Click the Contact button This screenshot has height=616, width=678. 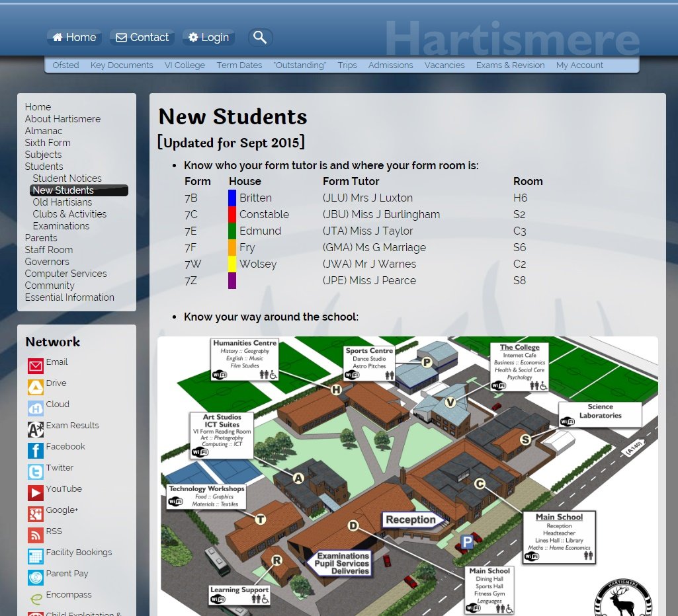[142, 38]
